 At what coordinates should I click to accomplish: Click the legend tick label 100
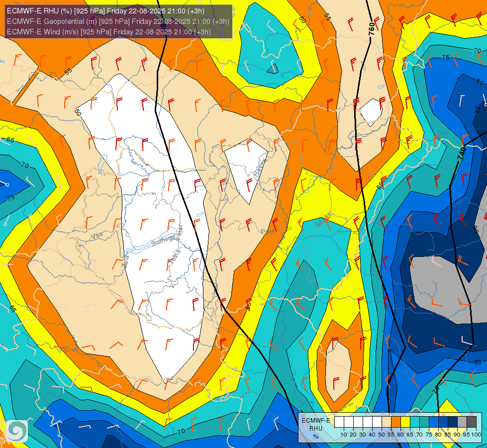tap(476, 435)
